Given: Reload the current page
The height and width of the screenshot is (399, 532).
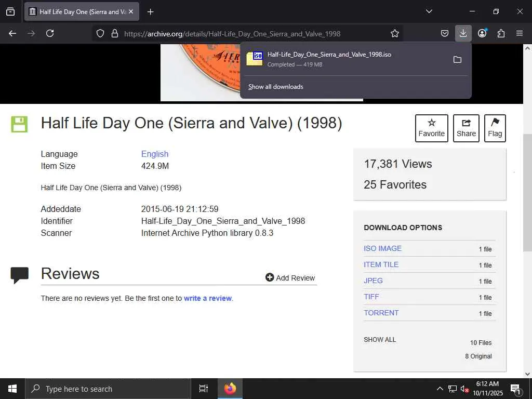Looking at the screenshot, I should coord(50,33).
